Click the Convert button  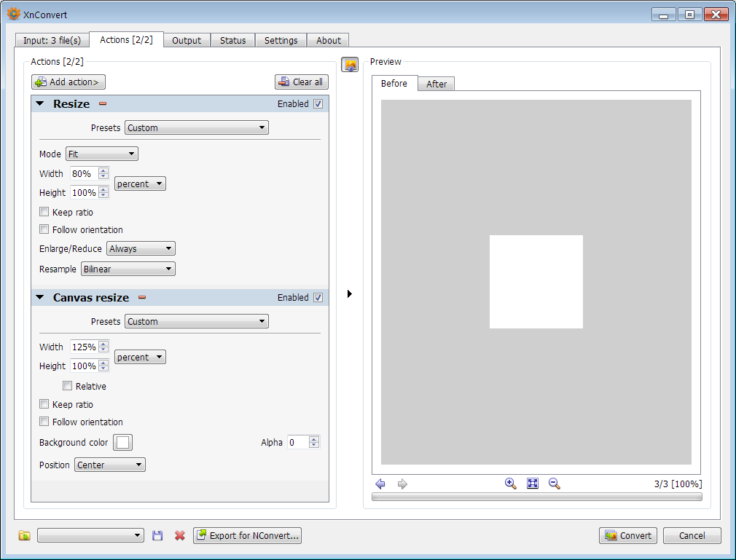628,536
